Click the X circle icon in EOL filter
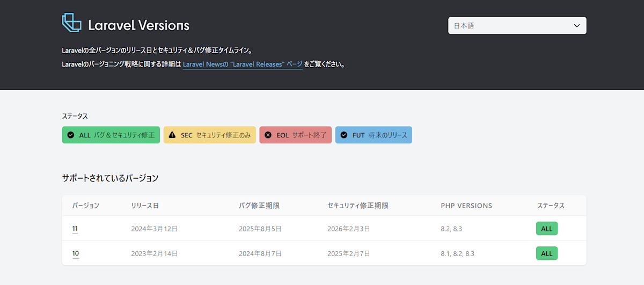The width and height of the screenshot is (644, 285). 268,135
